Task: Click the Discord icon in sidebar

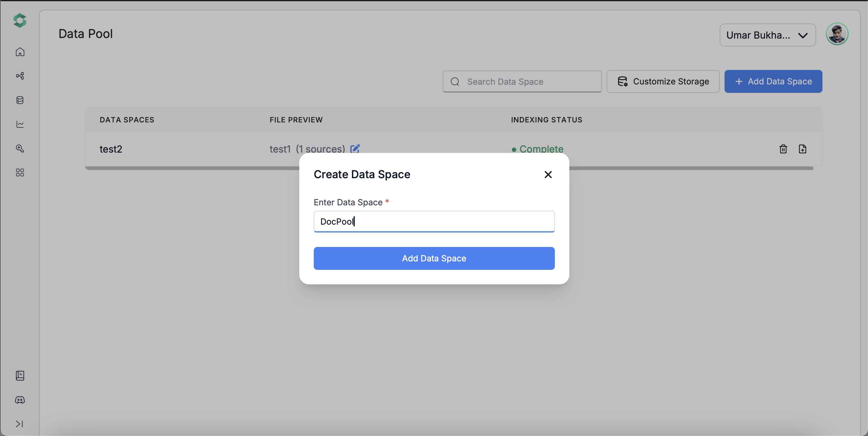Action: tap(20, 400)
